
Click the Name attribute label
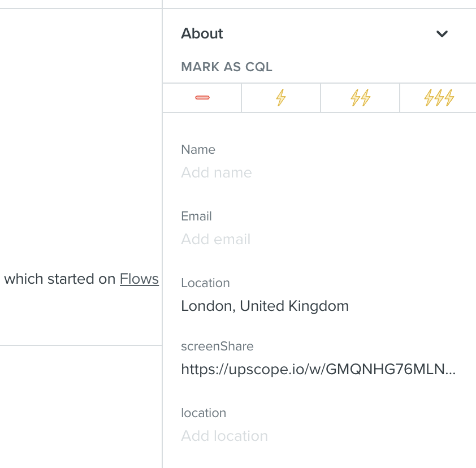(198, 149)
